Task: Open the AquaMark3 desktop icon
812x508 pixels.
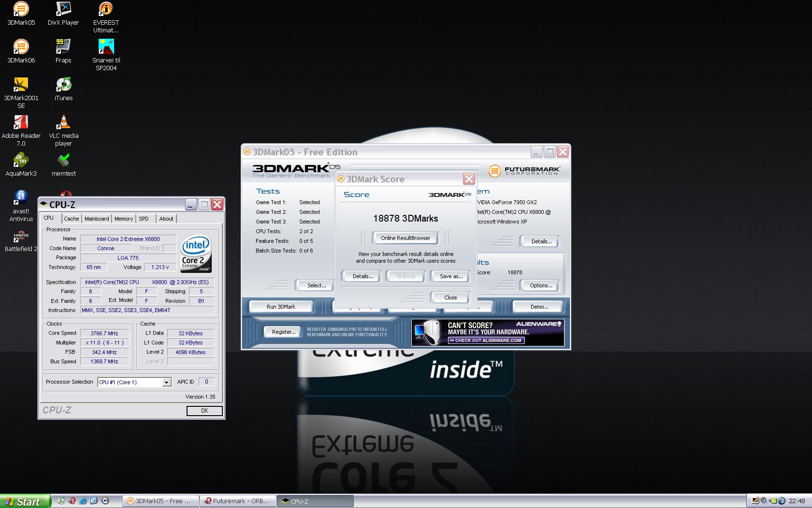Action: (21, 164)
